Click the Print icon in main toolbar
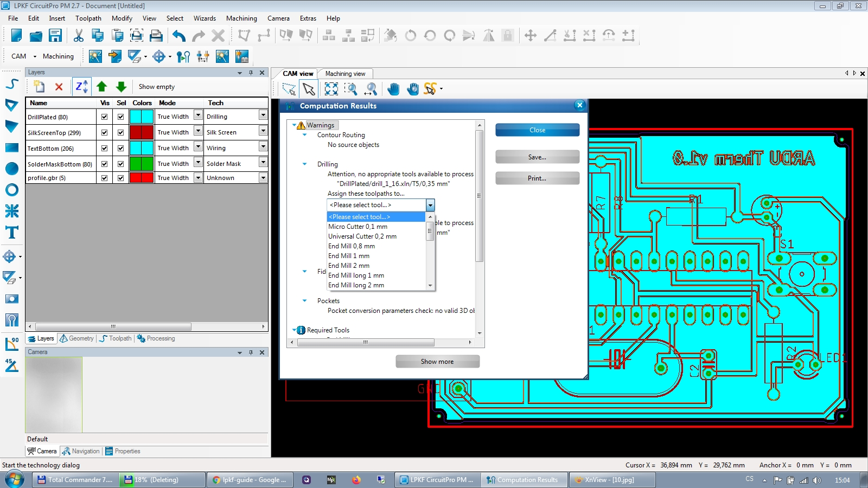868x488 pixels. point(156,36)
